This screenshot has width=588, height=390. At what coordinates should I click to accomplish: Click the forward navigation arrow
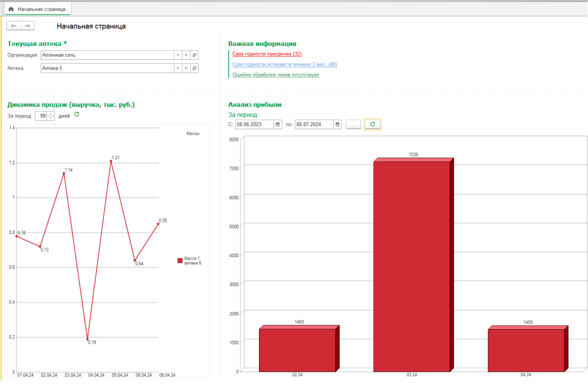tap(28, 26)
